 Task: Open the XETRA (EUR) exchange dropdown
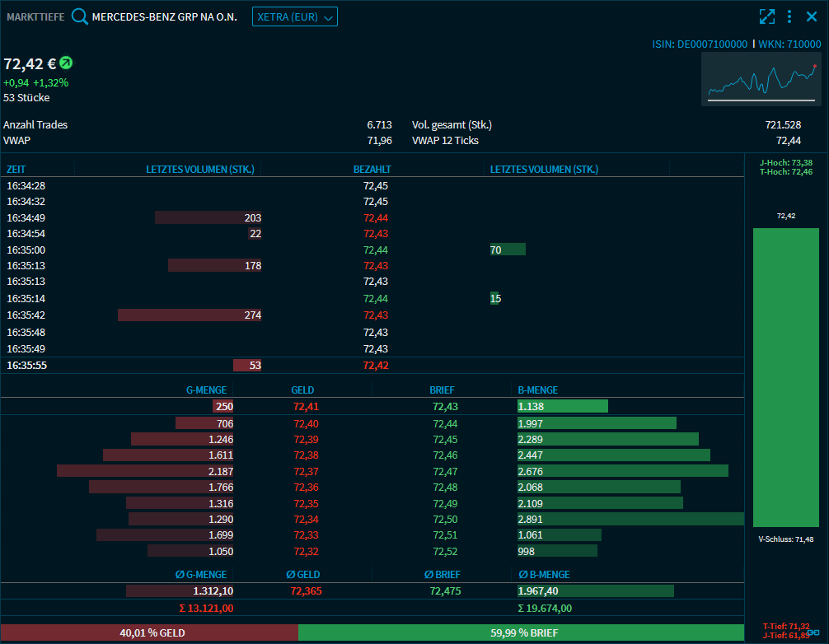pos(294,16)
